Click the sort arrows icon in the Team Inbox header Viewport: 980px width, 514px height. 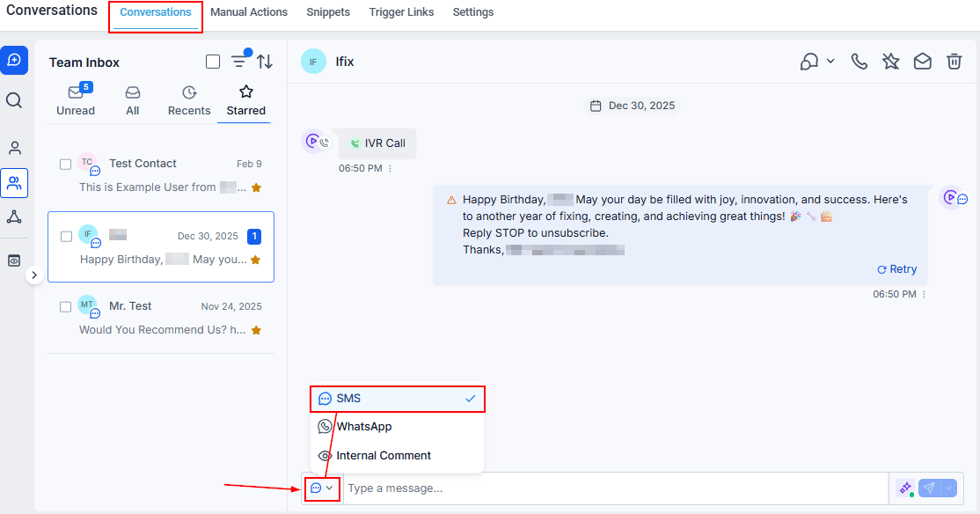point(265,62)
